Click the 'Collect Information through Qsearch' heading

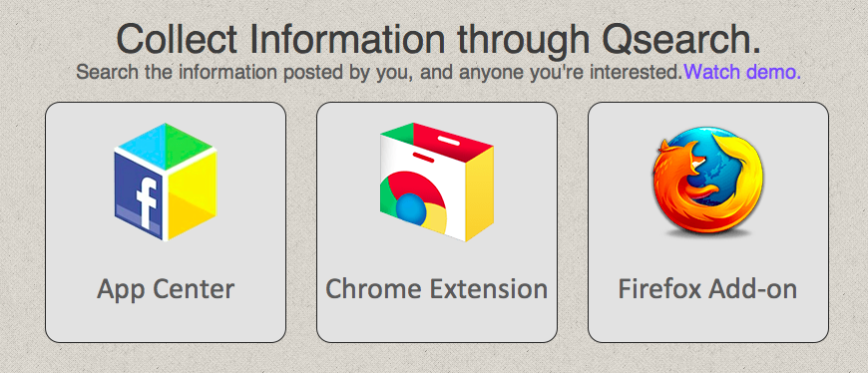(438, 39)
